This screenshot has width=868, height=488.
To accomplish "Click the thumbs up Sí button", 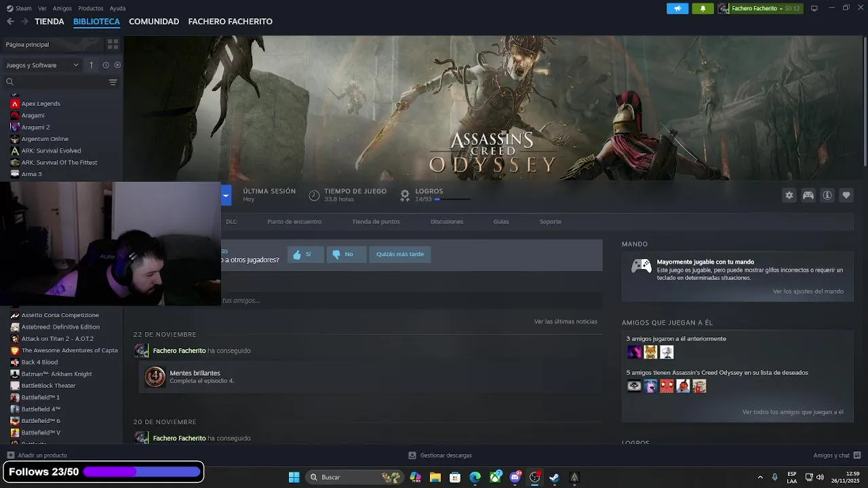I will coord(305,254).
